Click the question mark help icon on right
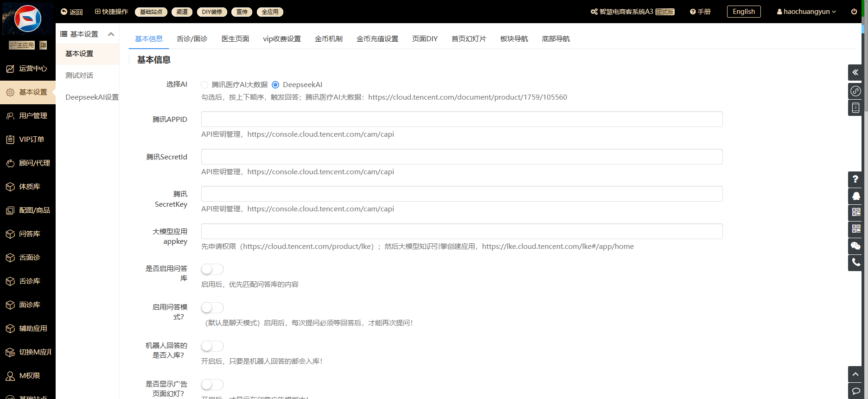The image size is (868, 399). [x=855, y=179]
